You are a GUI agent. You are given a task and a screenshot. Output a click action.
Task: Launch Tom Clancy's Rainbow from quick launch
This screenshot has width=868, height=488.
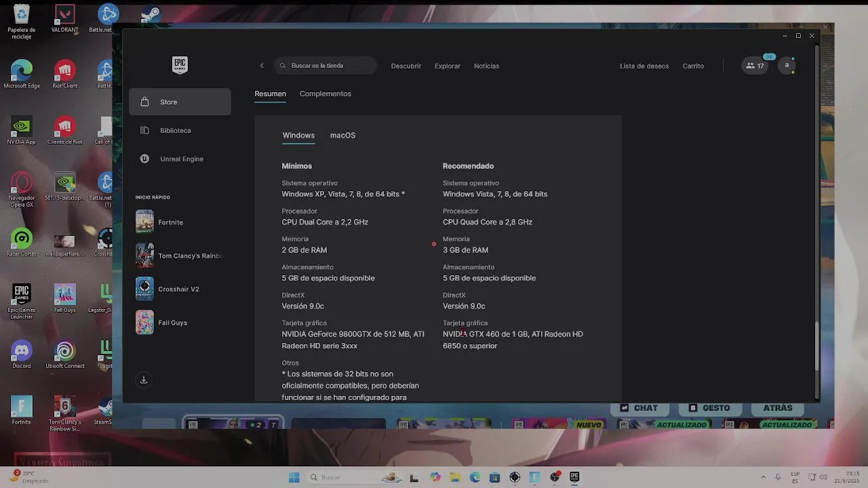pyautogui.click(x=180, y=256)
